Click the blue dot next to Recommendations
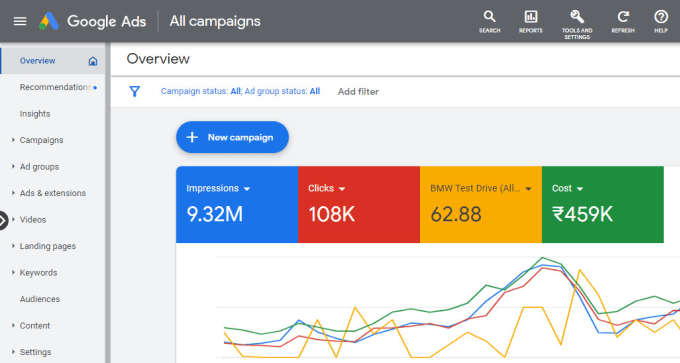The image size is (680, 363). (95, 88)
